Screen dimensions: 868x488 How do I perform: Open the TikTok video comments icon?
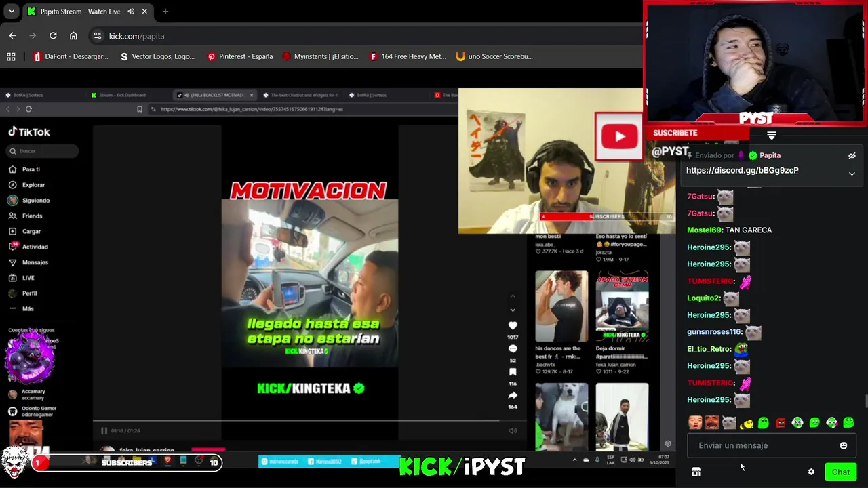(513, 349)
